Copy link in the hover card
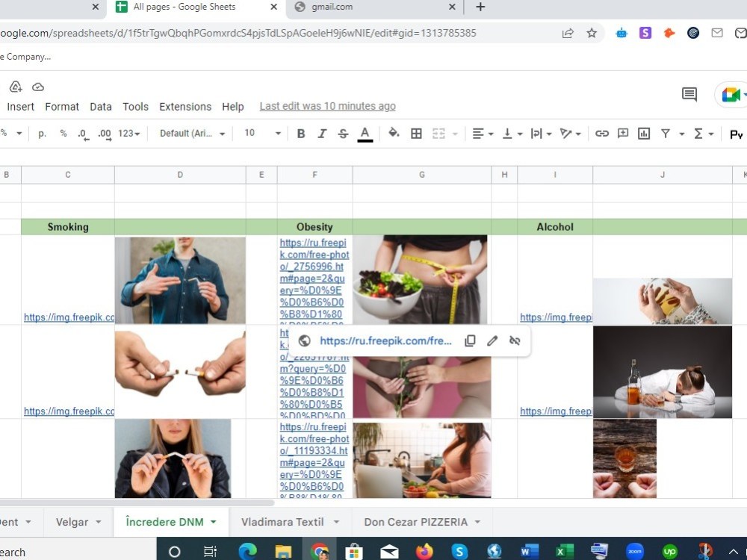747x560 pixels. [470, 340]
